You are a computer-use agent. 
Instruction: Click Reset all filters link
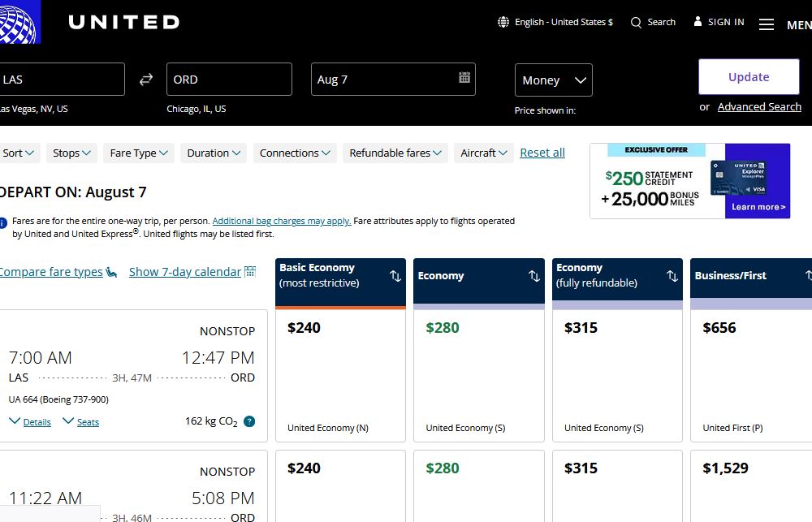pos(542,153)
